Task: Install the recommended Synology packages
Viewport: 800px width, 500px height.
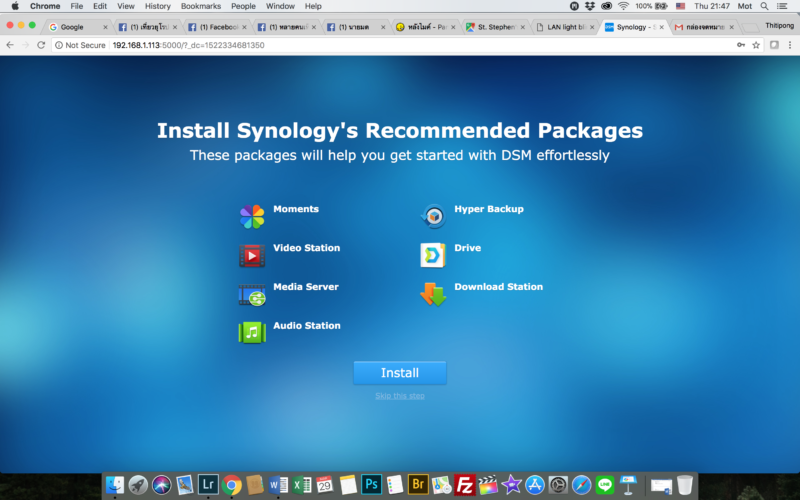Action: click(400, 372)
